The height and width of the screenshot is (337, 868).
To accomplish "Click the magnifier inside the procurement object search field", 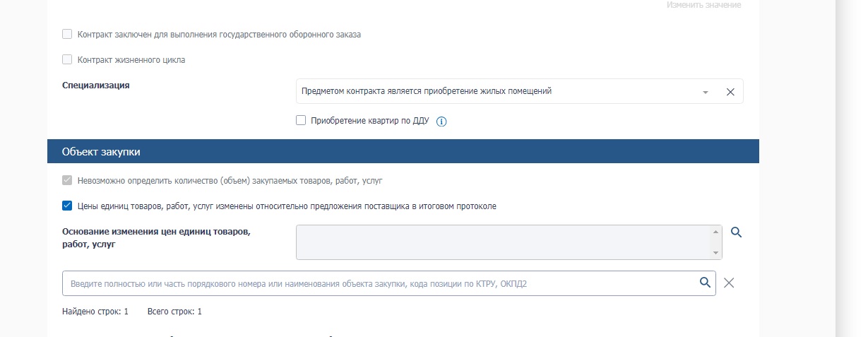I will pos(704,283).
